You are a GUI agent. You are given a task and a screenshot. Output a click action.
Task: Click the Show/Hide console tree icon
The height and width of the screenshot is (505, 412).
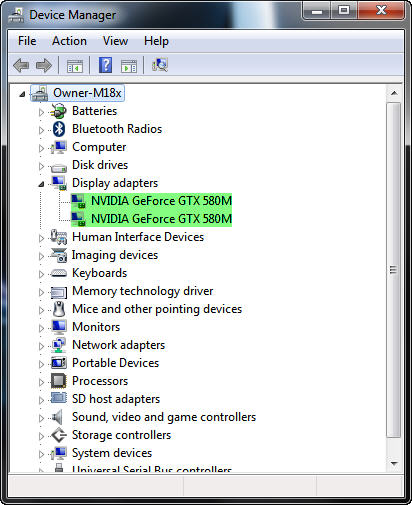75,66
